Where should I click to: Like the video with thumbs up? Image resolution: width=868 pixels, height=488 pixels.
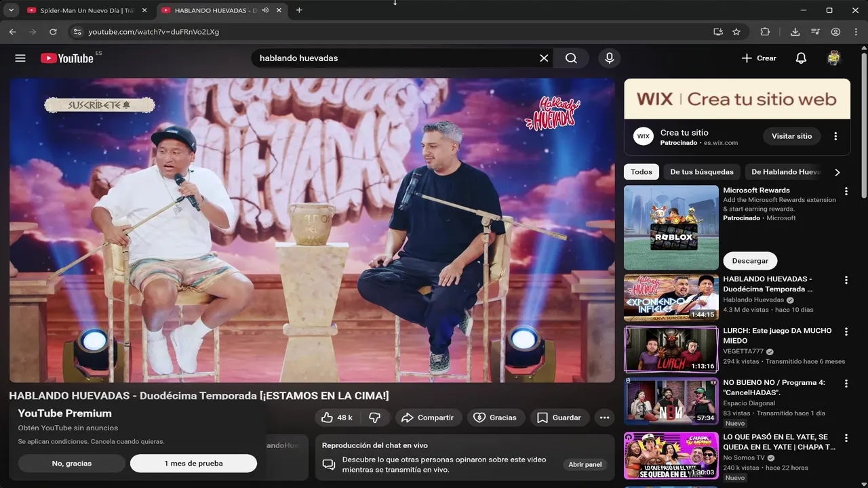pos(337,418)
